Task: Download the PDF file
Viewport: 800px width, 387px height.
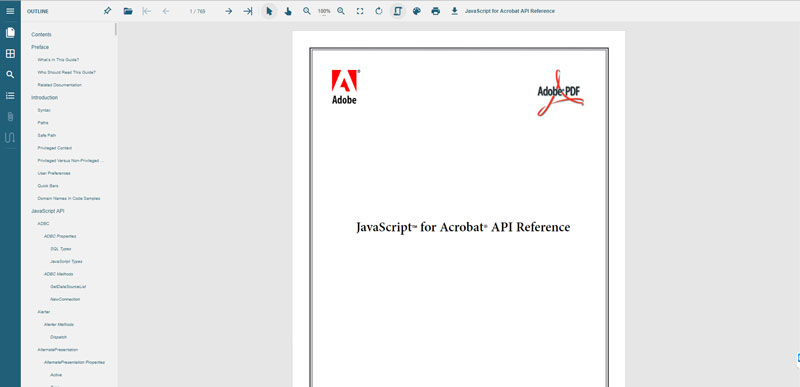Action: (455, 11)
